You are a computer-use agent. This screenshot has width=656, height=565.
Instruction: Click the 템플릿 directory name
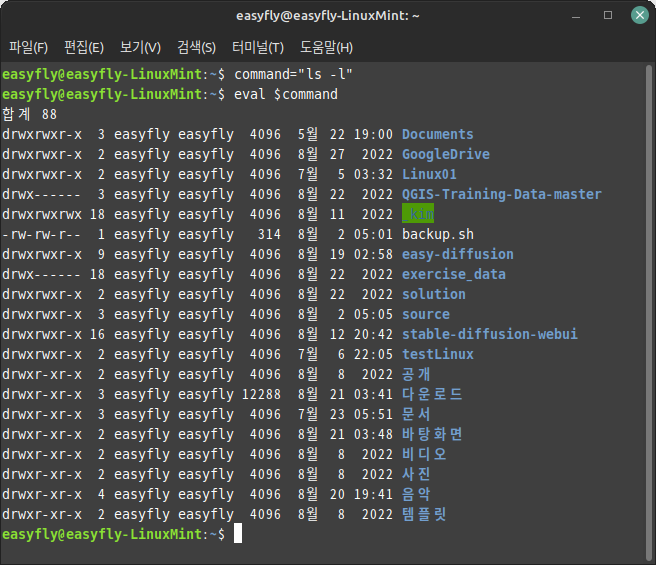(424, 514)
